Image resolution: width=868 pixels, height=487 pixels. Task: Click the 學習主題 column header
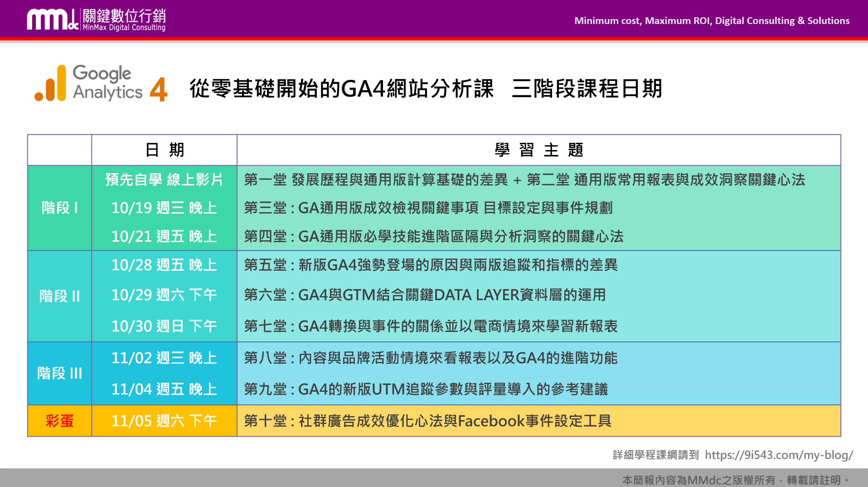538,150
